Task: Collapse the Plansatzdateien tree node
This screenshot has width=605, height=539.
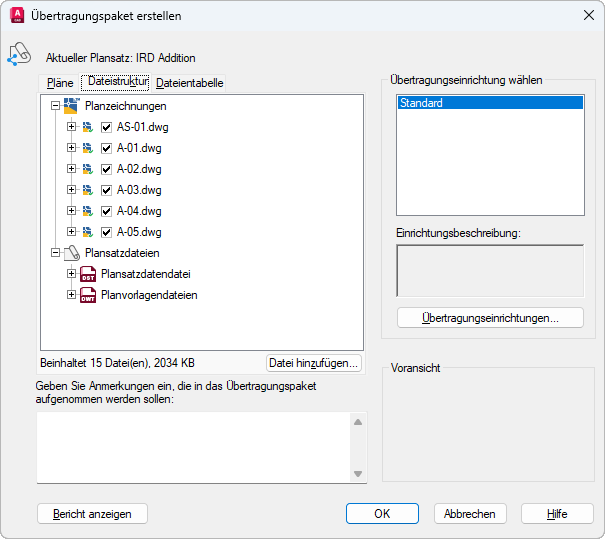Action: click(x=56, y=253)
